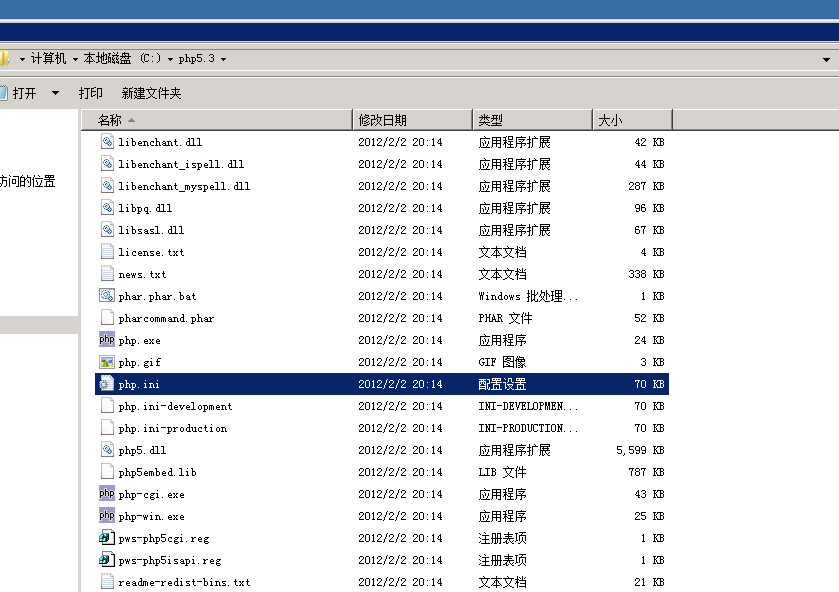Select the news.txt document icon
Viewport: 839px width, 592px height.
tap(106, 274)
